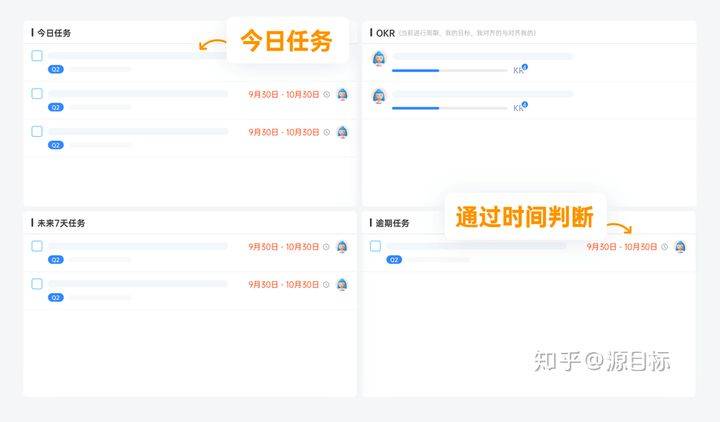Image resolution: width=720 pixels, height=422 pixels.
Task: Click Q2 tag on first 未来7天任务 row
Action: click(56, 260)
